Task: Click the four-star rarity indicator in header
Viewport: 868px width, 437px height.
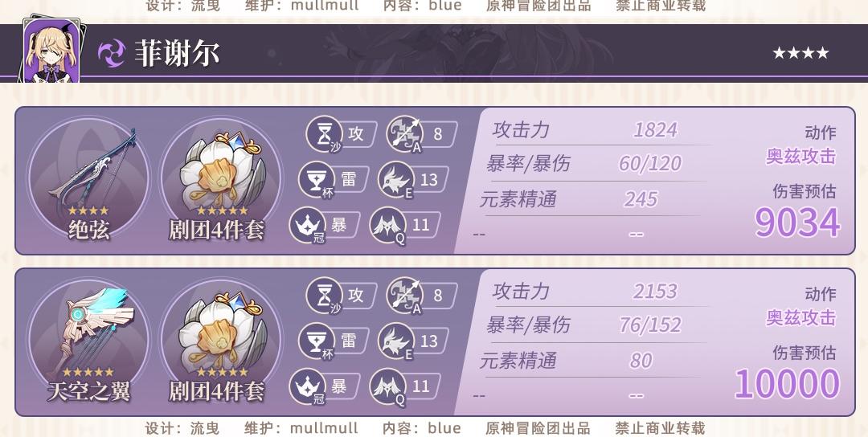Action: click(801, 53)
